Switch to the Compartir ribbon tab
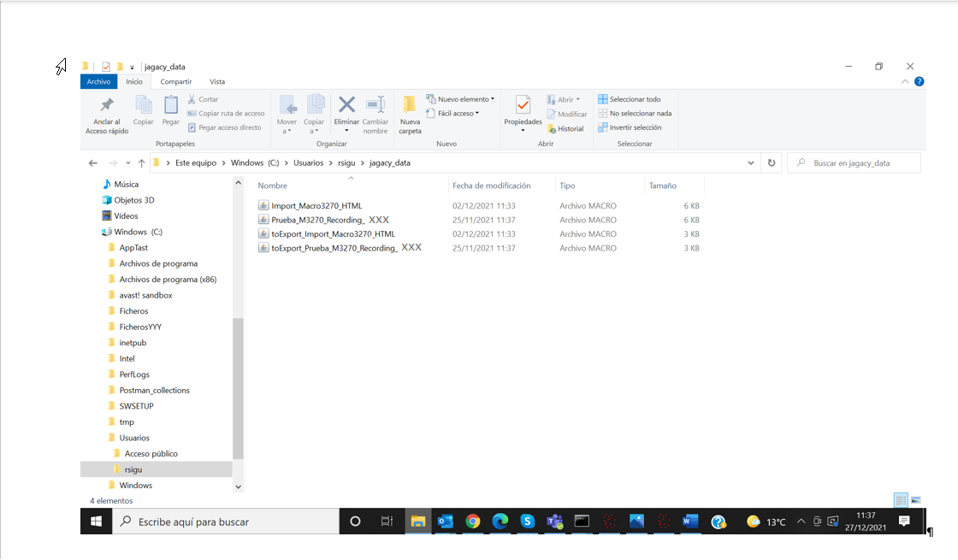This screenshot has width=958, height=560. click(176, 81)
